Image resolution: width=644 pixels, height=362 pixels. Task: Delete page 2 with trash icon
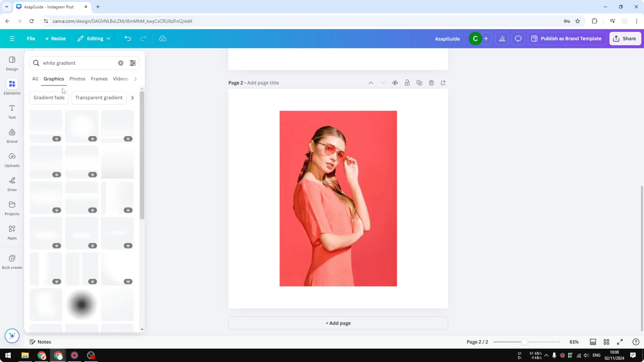pos(431,83)
